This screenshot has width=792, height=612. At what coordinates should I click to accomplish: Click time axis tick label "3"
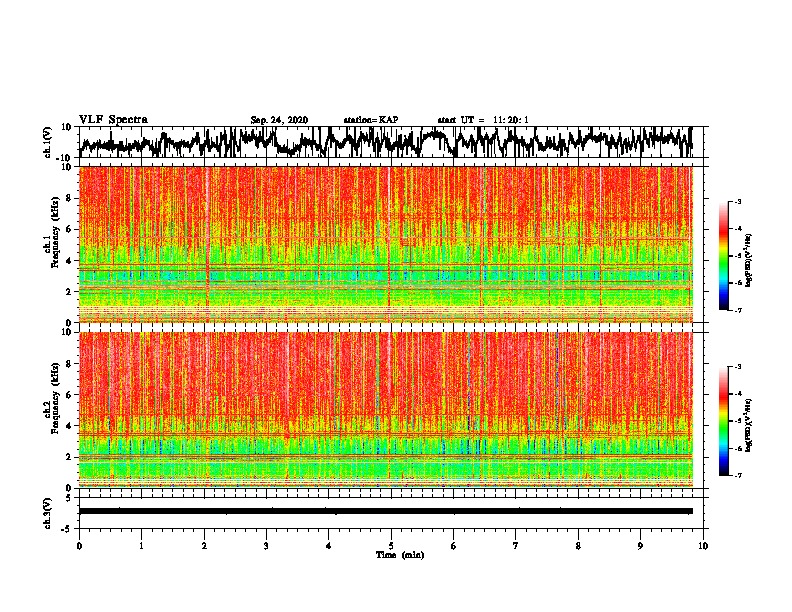pyautogui.click(x=266, y=546)
